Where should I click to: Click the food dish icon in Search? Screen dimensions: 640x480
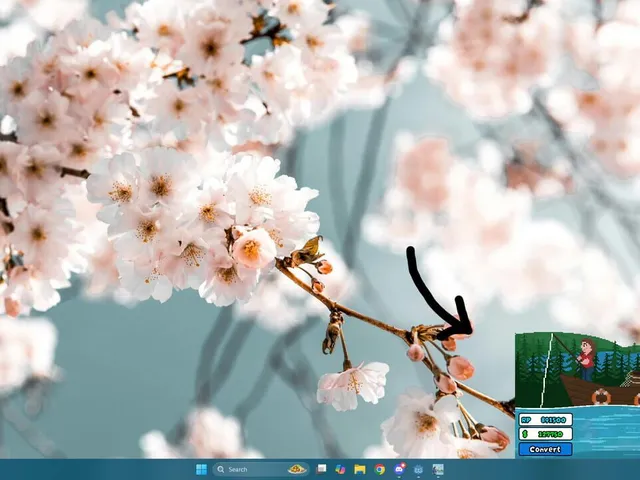point(297,469)
